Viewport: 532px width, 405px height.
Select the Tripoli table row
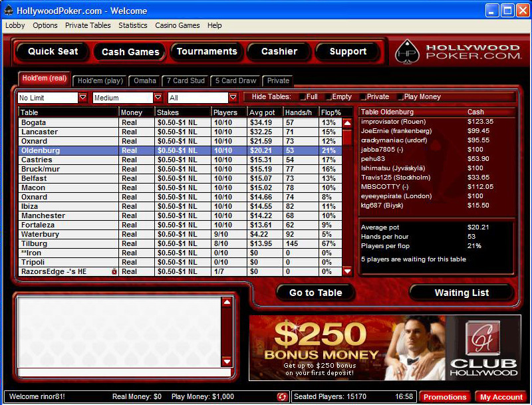click(x=180, y=262)
